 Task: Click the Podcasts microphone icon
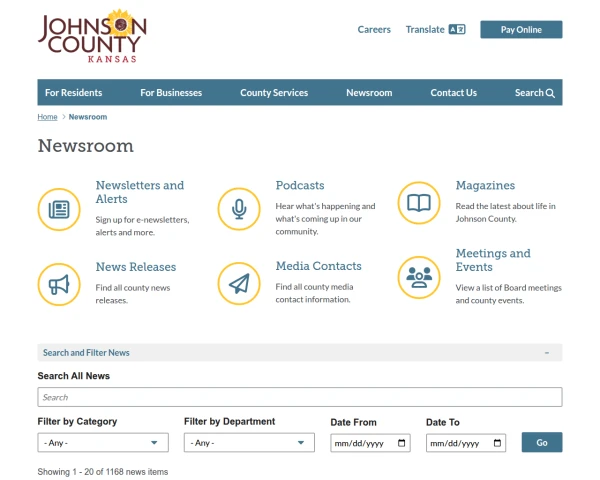pyautogui.click(x=239, y=208)
